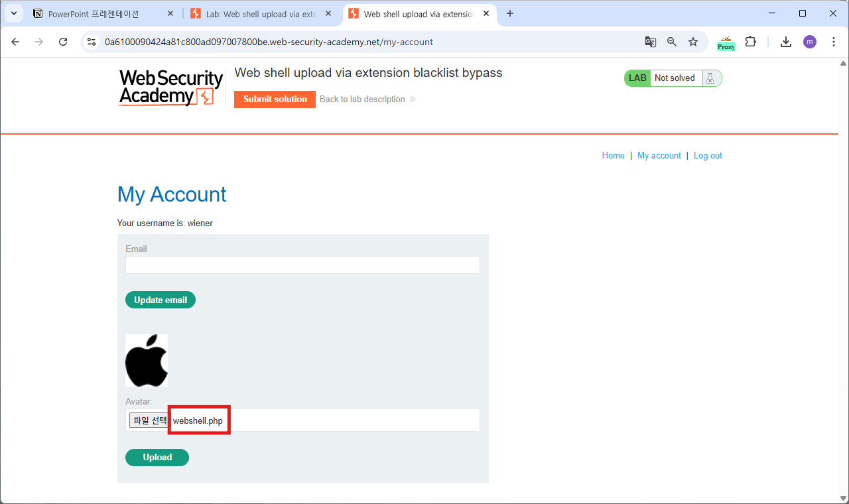
Task: Switch to the PowerPoint 프레젠테이션 tab
Action: pos(103,14)
